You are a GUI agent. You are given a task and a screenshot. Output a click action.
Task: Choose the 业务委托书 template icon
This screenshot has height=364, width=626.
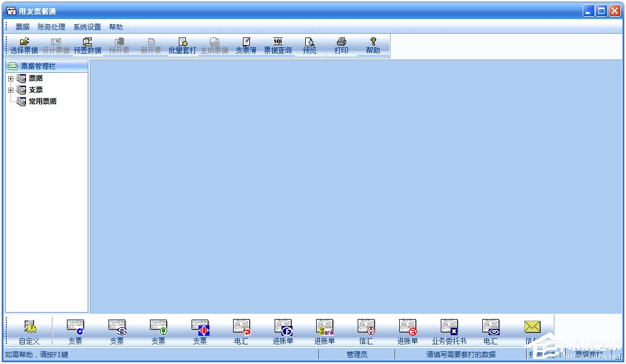449,328
